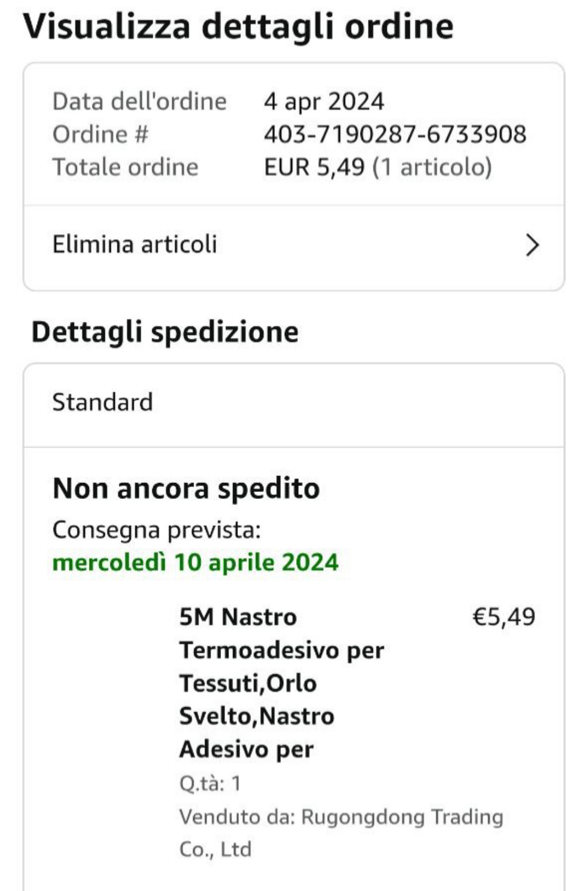Click the Venduto da label text
Screen dimensions: 588x891
tap(237, 817)
